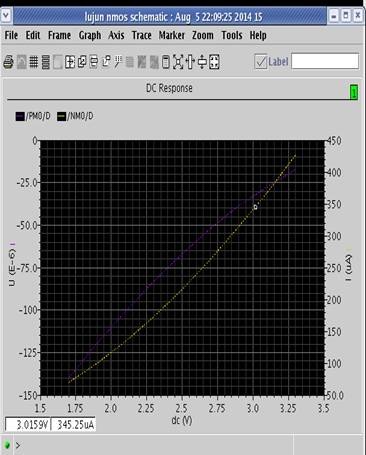Click the zoom-to-fit toolbar icon
The width and height of the screenshot is (366, 455).
pyautogui.click(x=178, y=62)
